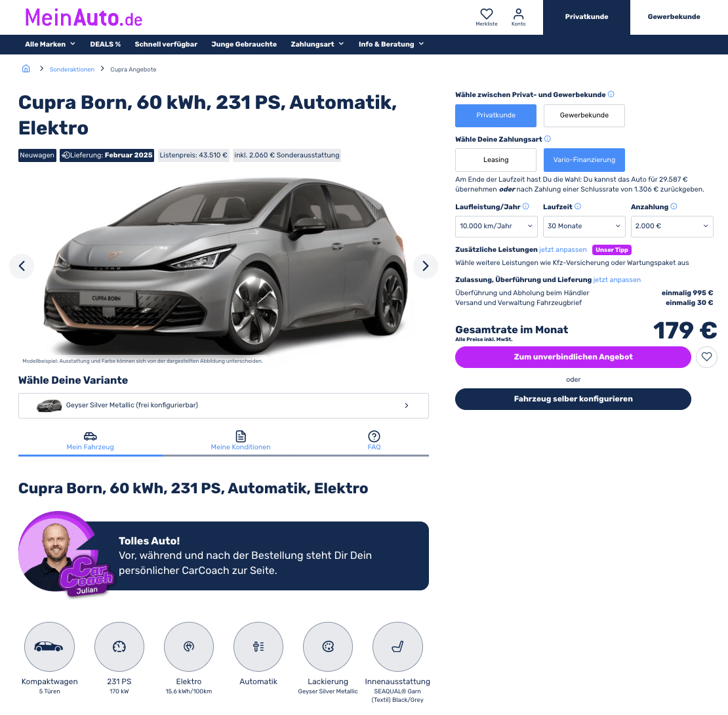Click the Kompaktwagen car icon circle
This screenshot has height=715, width=728.
[x=49, y=646]
